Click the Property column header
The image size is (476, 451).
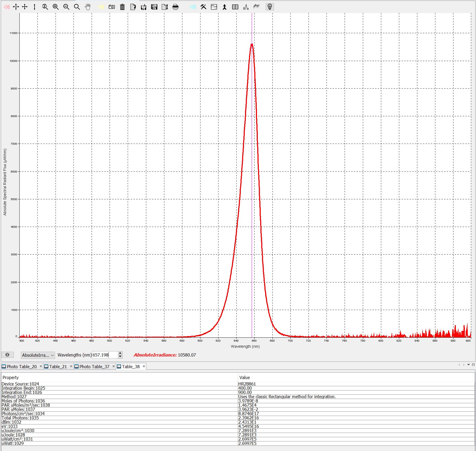pyautogui.click(x=119, y=377)
